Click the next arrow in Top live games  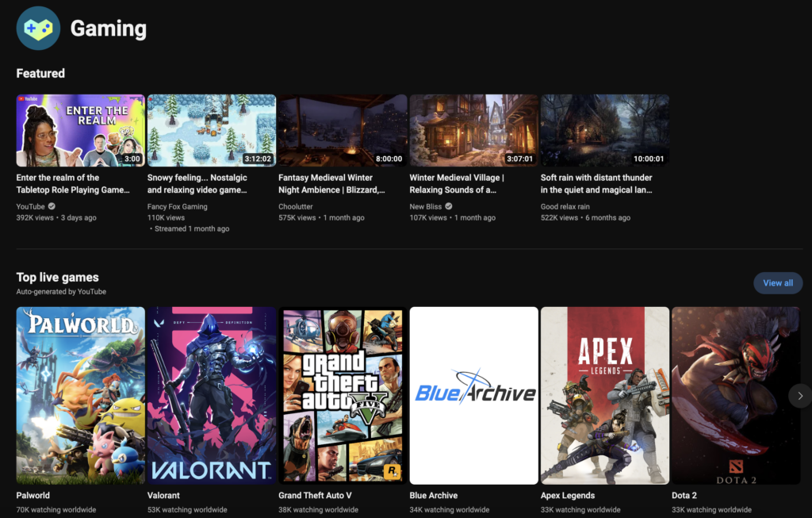tap(800, 396)
